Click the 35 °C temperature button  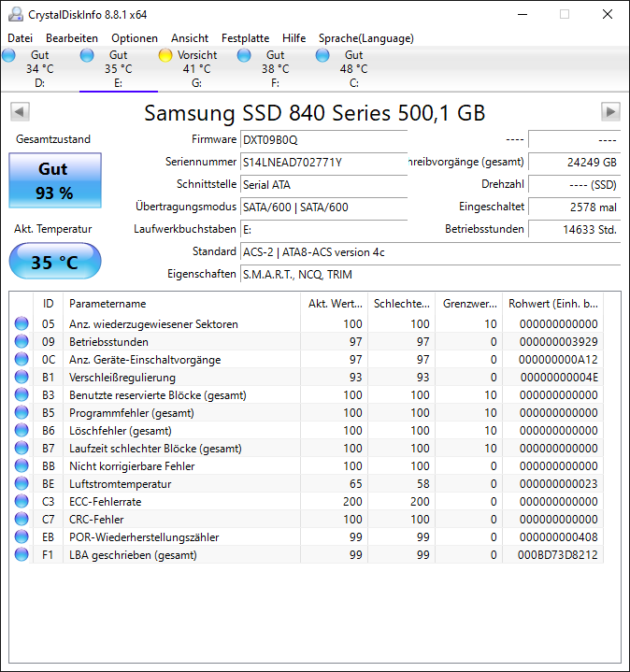(x=55, y=261)
